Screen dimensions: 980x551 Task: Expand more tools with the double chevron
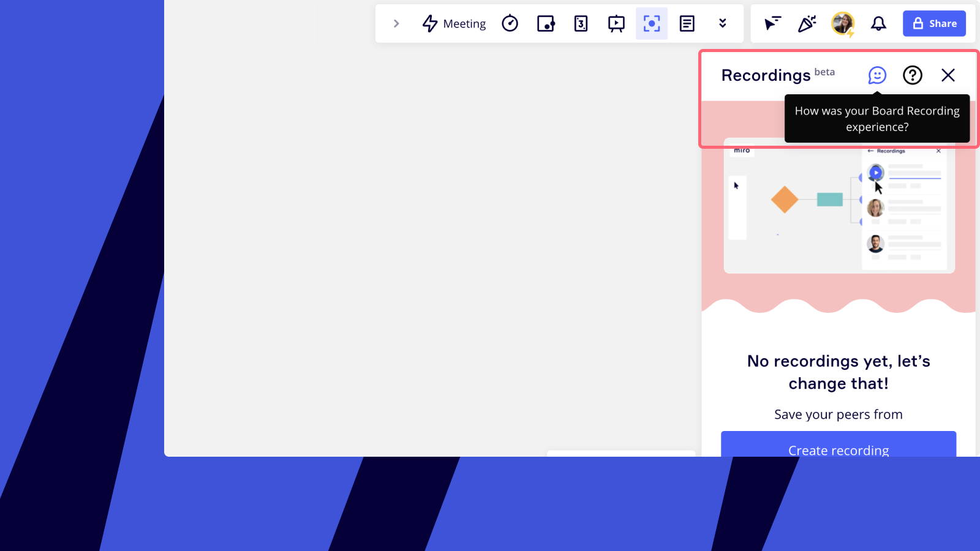click(723, 24)
